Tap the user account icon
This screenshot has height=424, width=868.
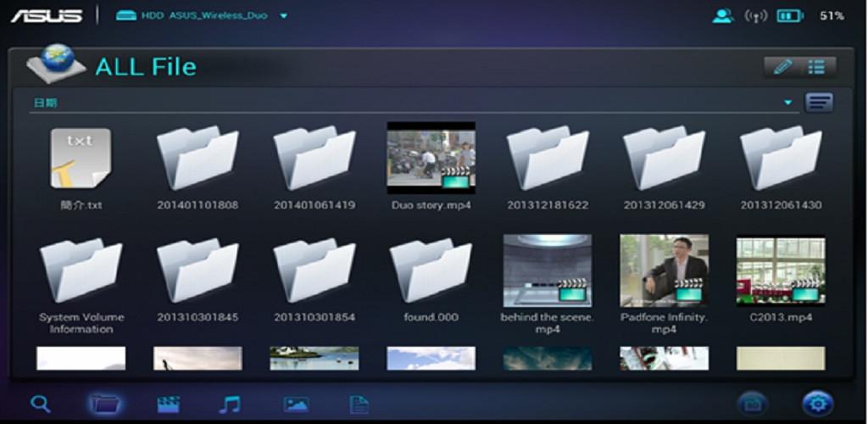pos(722,15)
